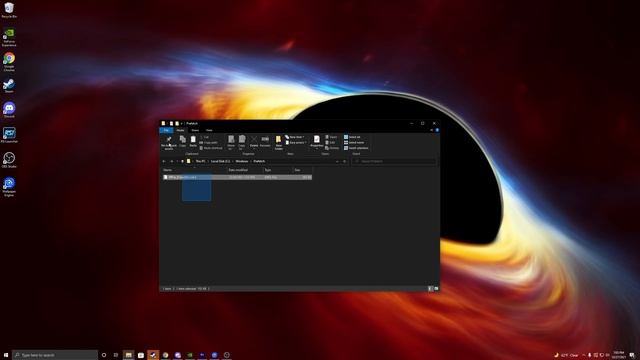Image resolution: width=640 pixels, height=360 pixels.
Task: Select the OBS Studio desktop icon
Action: pyautogui.click(x=9, y=160)
